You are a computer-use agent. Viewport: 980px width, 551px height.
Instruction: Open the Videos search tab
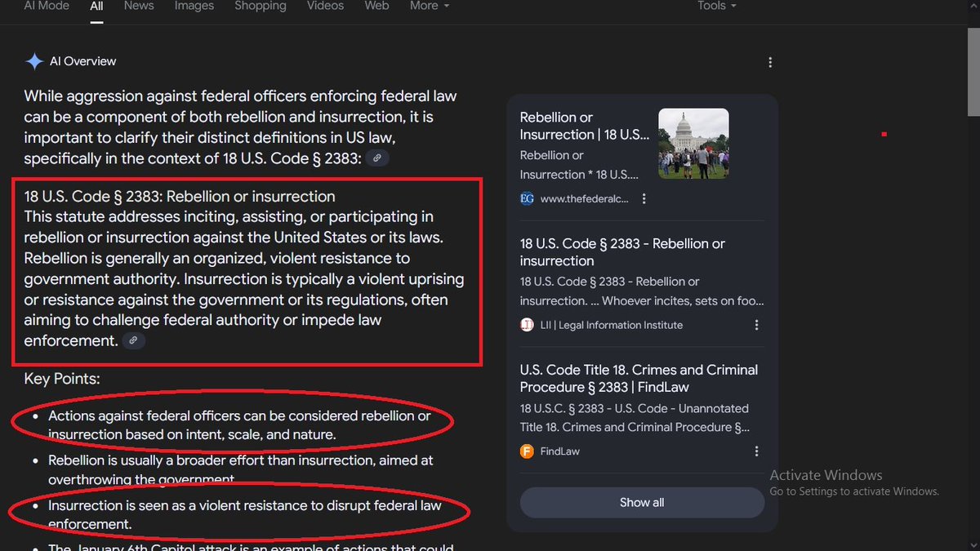[325, 6]
